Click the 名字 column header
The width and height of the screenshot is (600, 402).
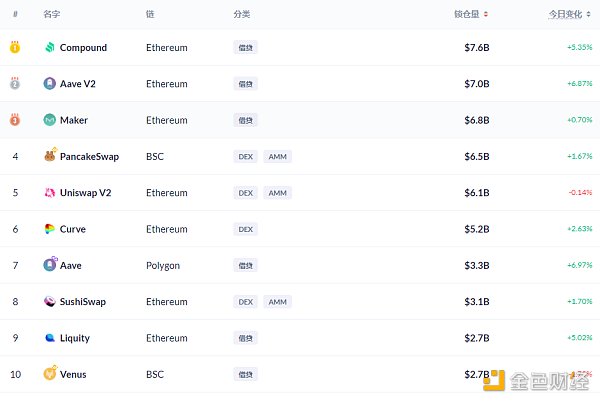pyautogui.click(x=52, y=15)
